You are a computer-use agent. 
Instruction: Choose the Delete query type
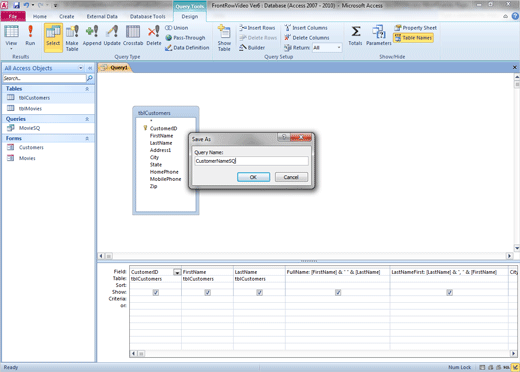click(x=154, y=35)
